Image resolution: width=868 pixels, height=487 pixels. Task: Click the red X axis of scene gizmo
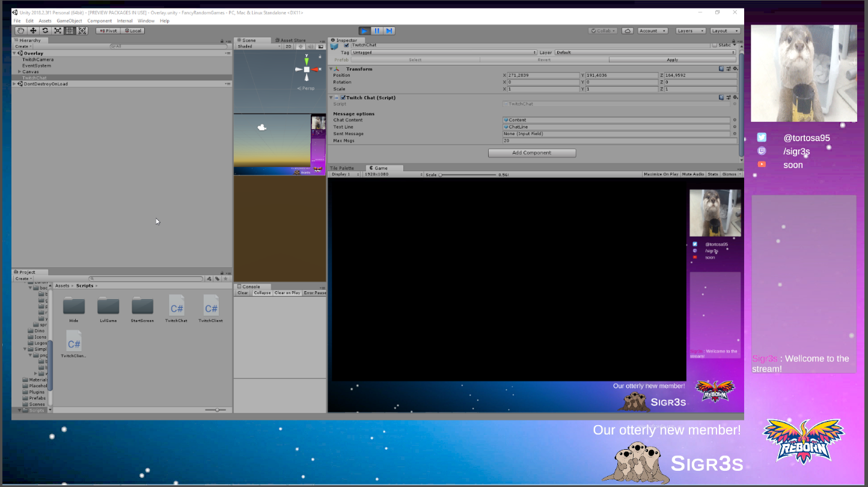click(x=316, y=70)
